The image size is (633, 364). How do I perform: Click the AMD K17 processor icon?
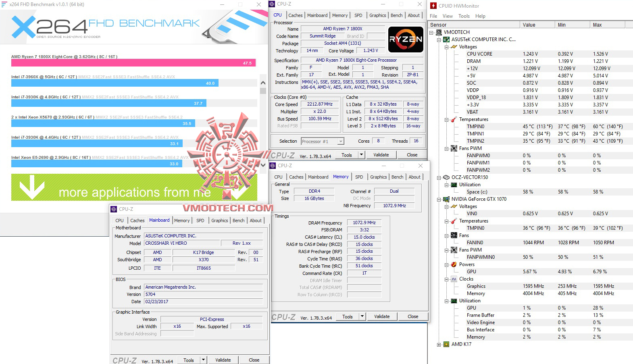446,344
